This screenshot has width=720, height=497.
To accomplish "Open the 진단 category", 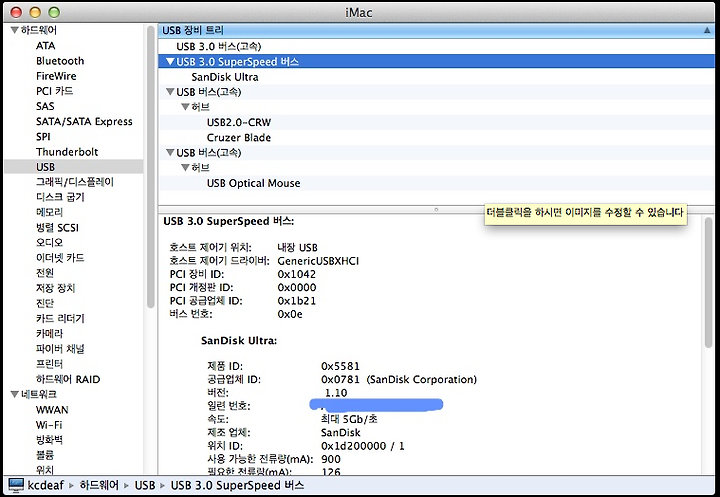I will click(x=45, y=303).
